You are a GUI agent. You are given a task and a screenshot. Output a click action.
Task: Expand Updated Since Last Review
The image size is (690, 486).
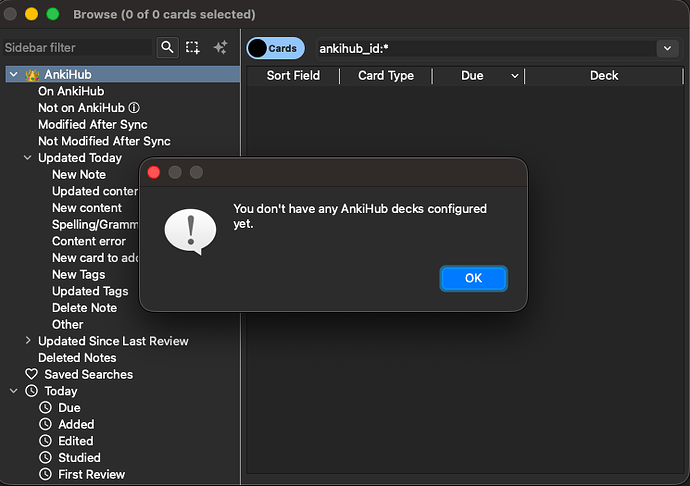pos(28,341)
